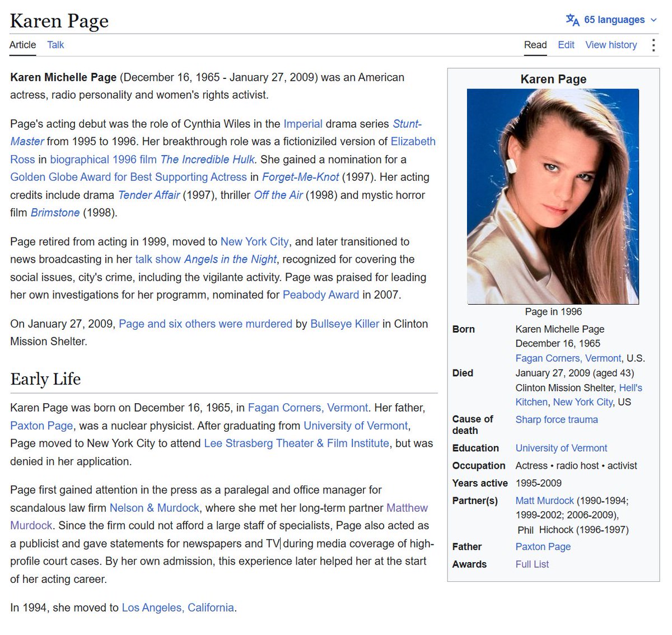Open the Brimstone film link
The image size is (672, 635).
click(55, 213)
